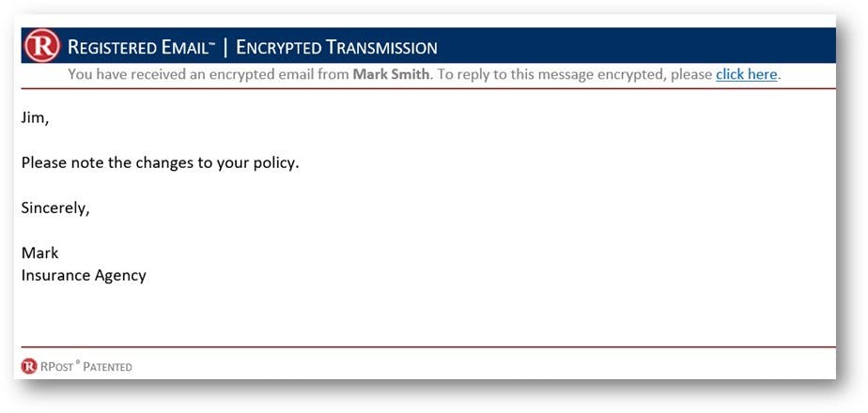
Task: Click the greeting line 'Jim,'
Action: pos(35,117)
